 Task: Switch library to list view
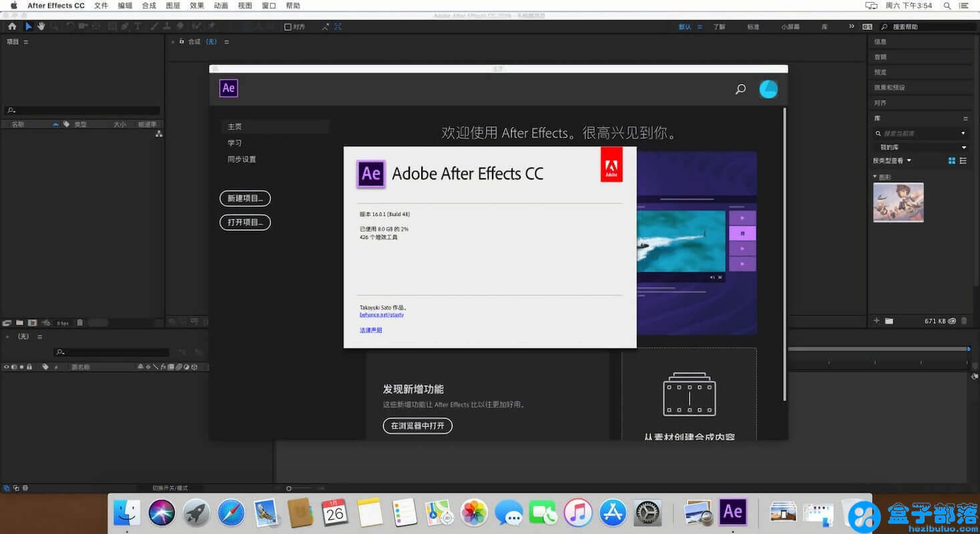963,161
